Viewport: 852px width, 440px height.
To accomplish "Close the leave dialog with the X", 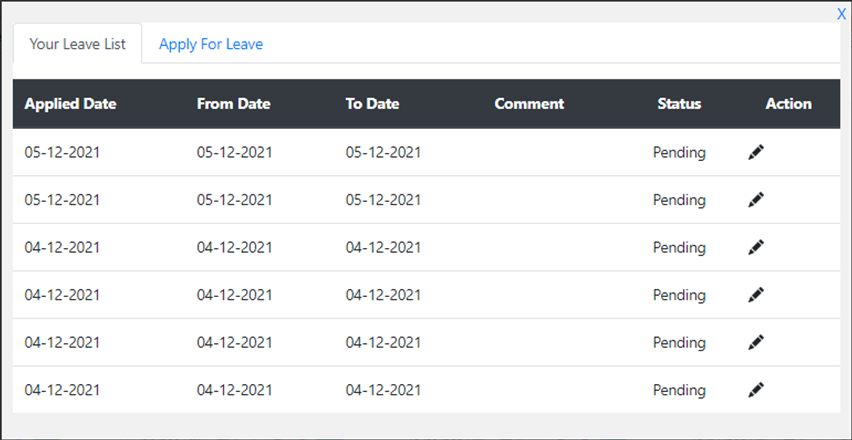I will [842, 15].
